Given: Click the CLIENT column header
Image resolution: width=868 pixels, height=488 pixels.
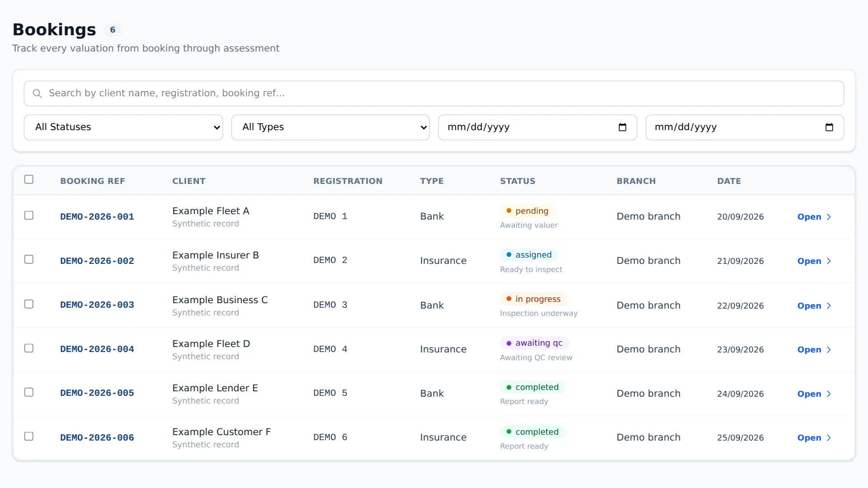Looking at the screenshot, I should pos(189,181).
